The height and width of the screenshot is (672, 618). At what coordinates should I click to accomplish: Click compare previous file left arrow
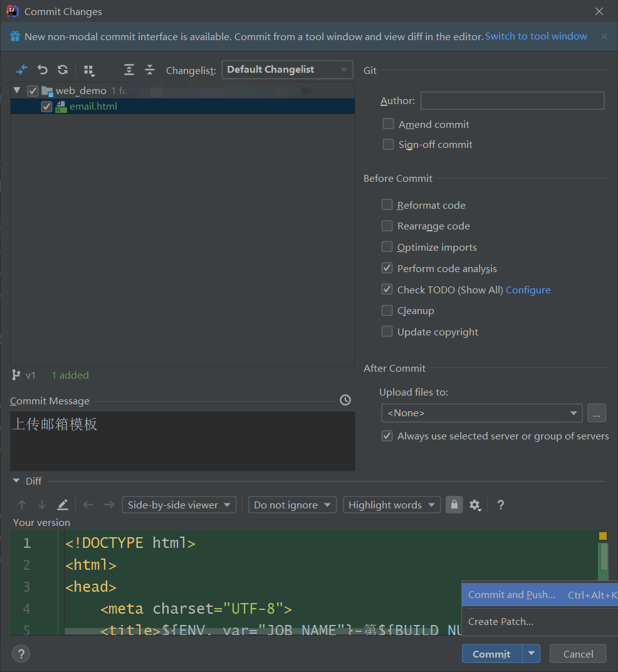pyautogui.click(x=88, y=505)
